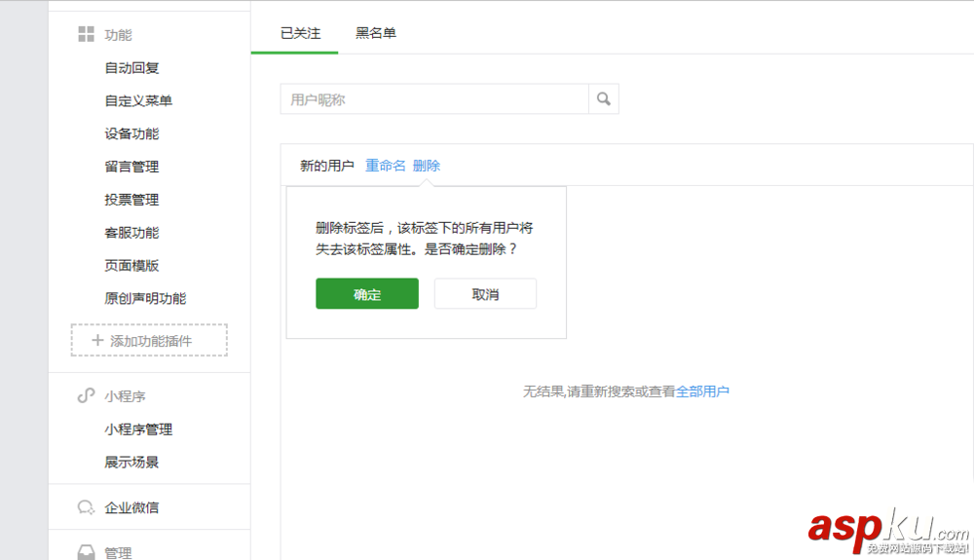Viewport: 974px width, 560px height.
Task: Cancel deletion with the 取消 button
Action: 485,294
